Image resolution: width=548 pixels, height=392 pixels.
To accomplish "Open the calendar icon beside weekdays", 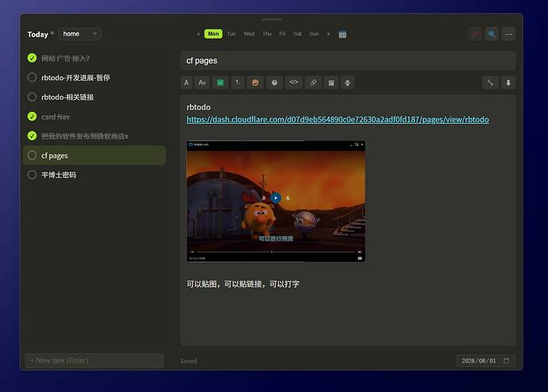I will (342, 34).
